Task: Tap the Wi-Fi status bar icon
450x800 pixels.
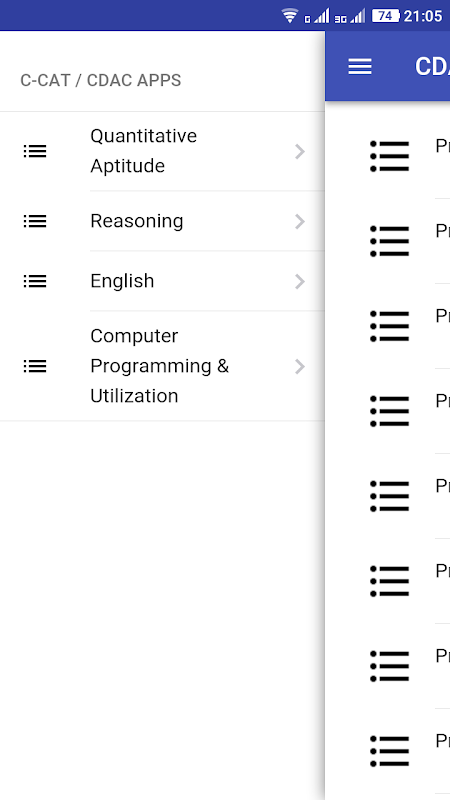Action: pyautogui.click(x=290, y=16)
